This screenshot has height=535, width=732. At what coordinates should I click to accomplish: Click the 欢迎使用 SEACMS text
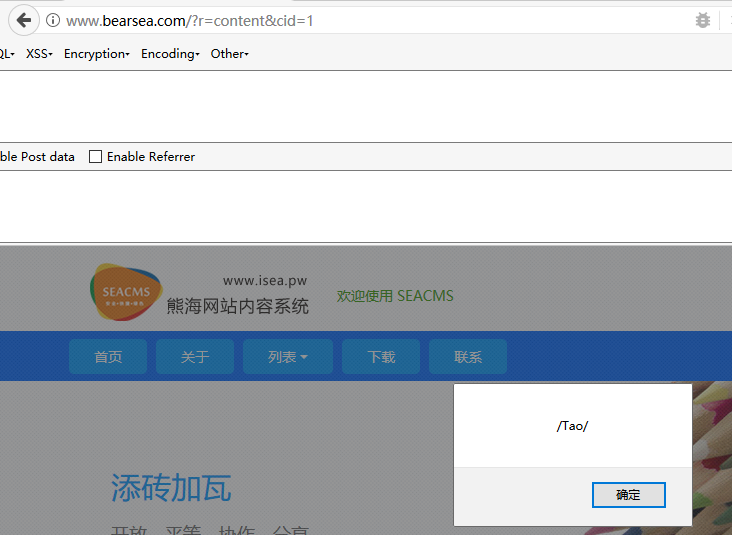(x=395, y=296)
